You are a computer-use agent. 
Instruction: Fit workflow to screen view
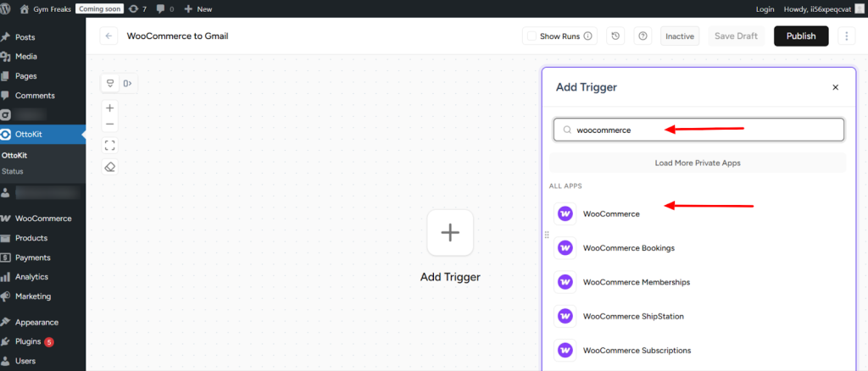click(109, 145)
